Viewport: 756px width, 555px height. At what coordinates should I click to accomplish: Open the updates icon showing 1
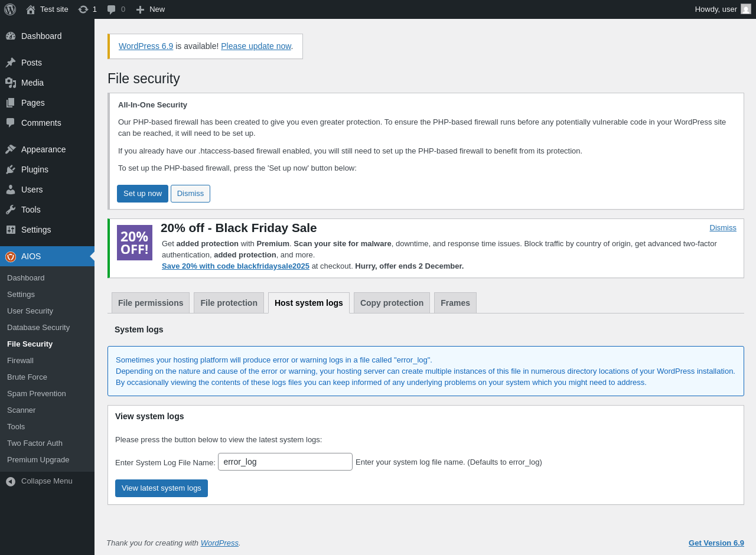coord(83,9)
